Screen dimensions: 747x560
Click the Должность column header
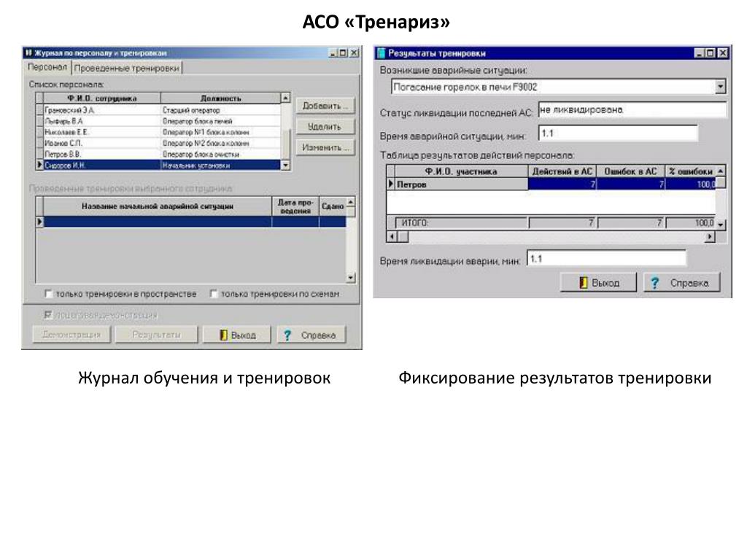(x=220, y=98)
